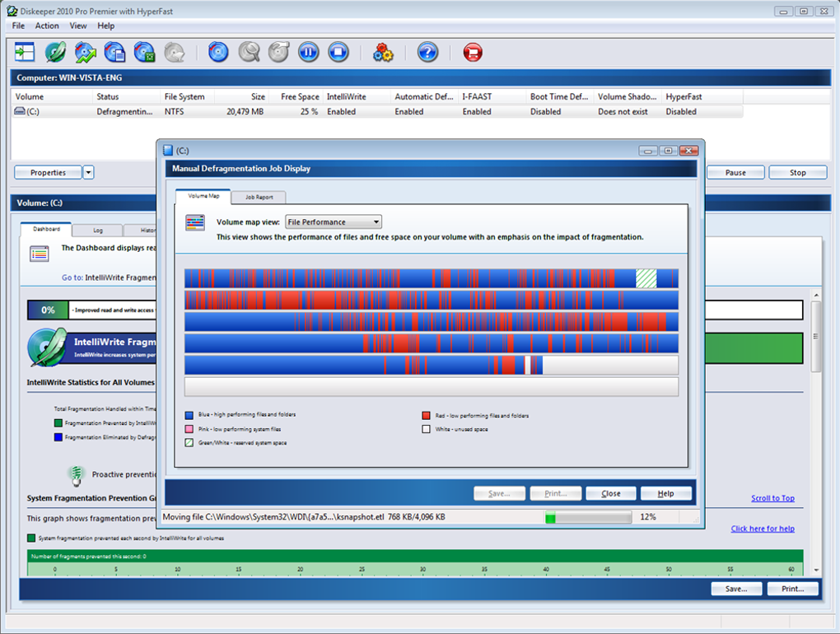Click the blue pause toolbar icon

pyautogui.click(x=309, y=52)
